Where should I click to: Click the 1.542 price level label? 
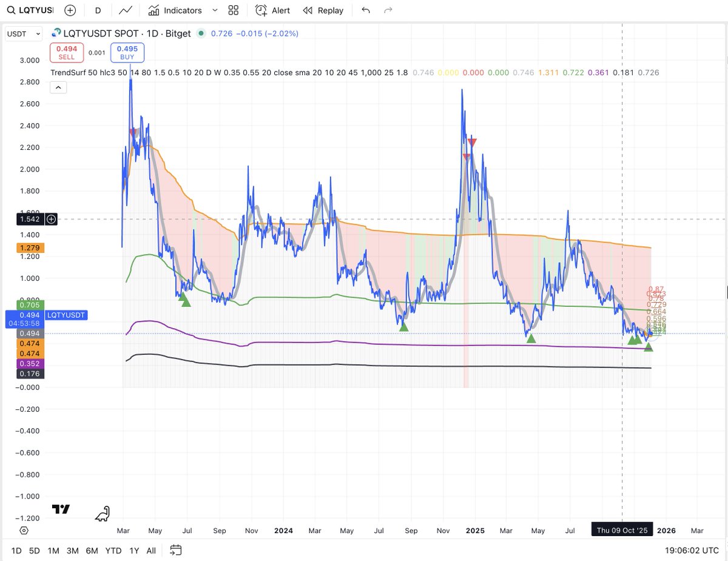[x=30, y=219]
